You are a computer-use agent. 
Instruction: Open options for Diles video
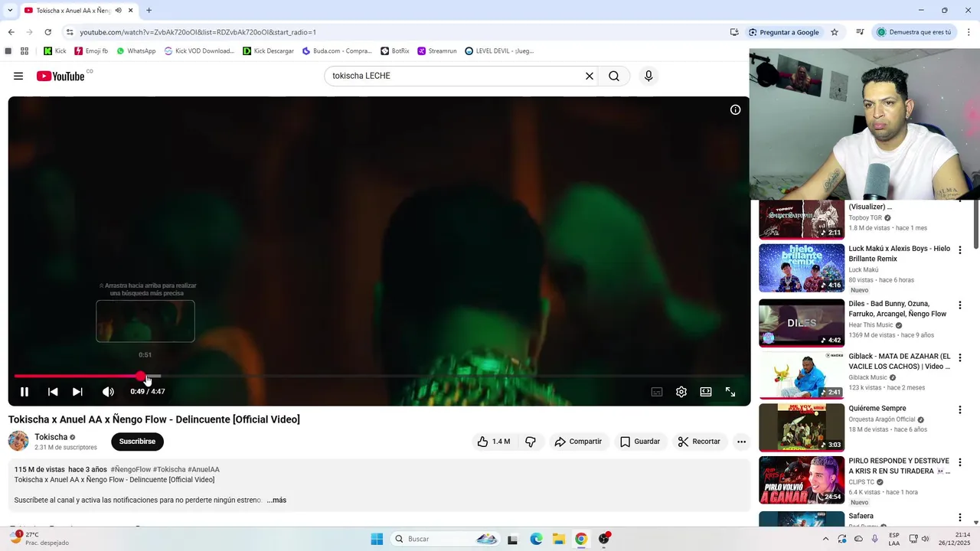[x=959, y=305]
